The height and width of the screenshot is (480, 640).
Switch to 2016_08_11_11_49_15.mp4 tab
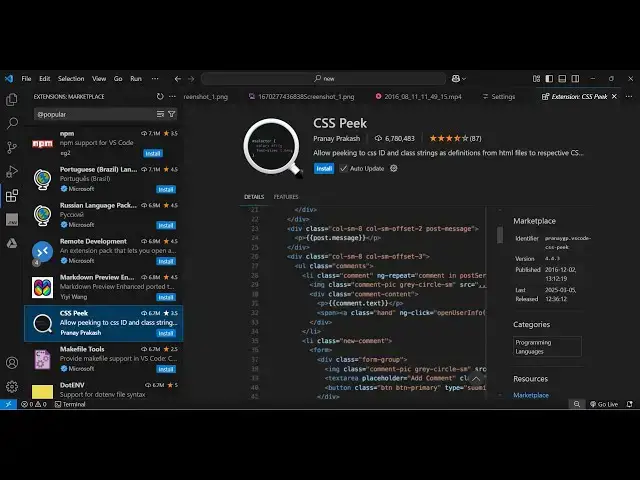(x=418, y=97)
